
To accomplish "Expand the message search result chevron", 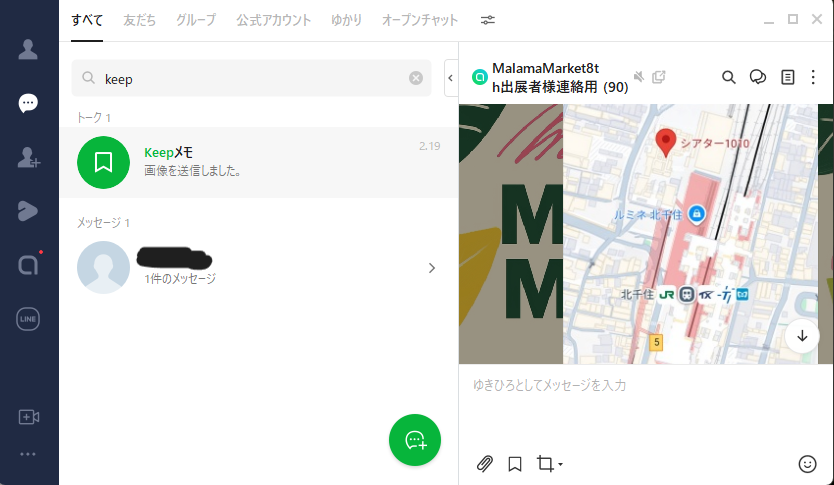I will point(431,267).
